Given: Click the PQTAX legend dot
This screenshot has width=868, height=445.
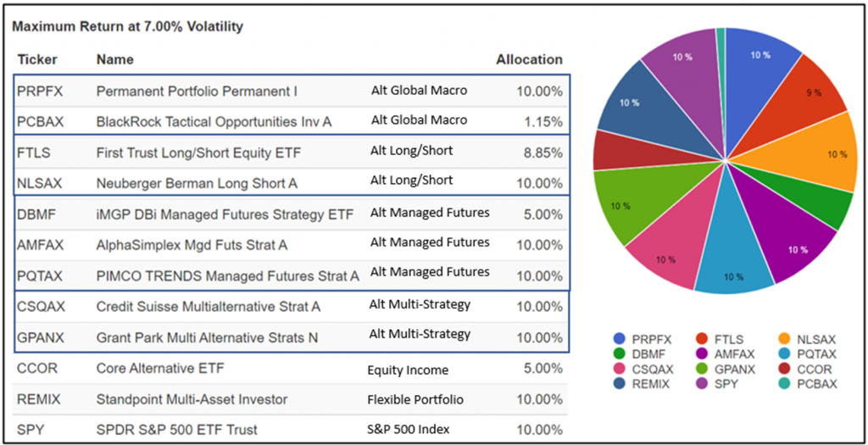Looking at the screenshot, I should (x=782, y=353).
